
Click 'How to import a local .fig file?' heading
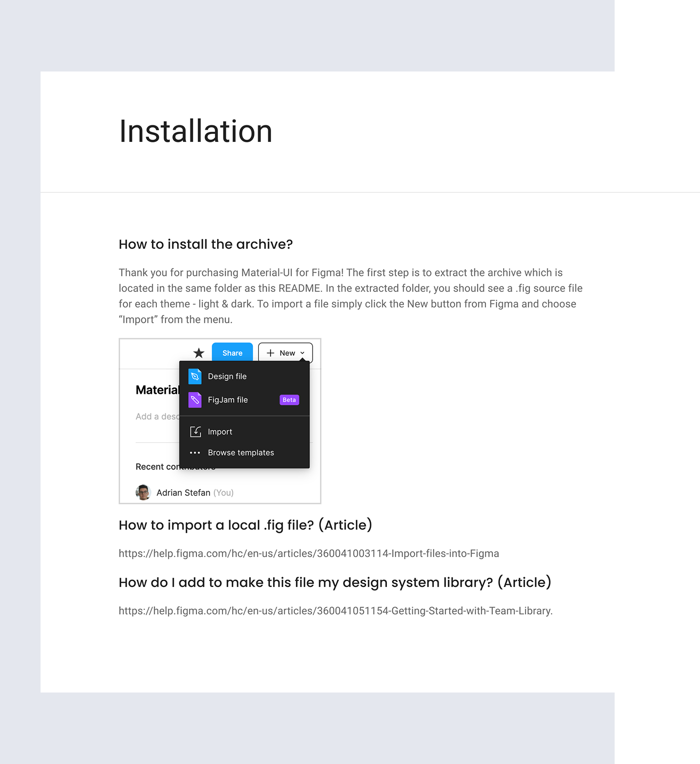245,525
